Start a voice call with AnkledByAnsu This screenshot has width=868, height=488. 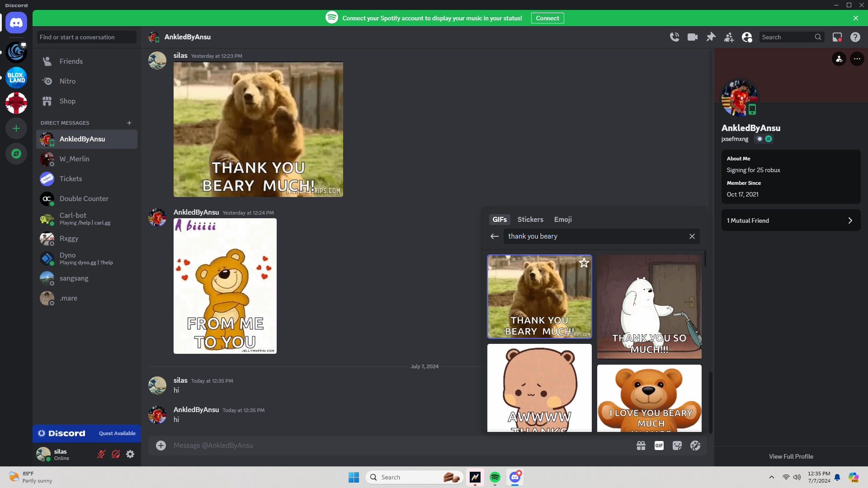pos(675,37)
